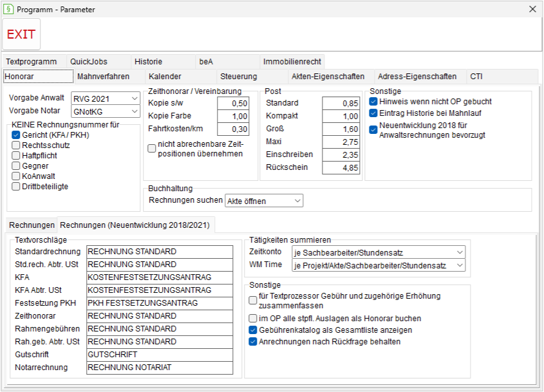544x392 pixels.
Task: Click the Fahrtkosten/km value field
Action: (233, 129)
